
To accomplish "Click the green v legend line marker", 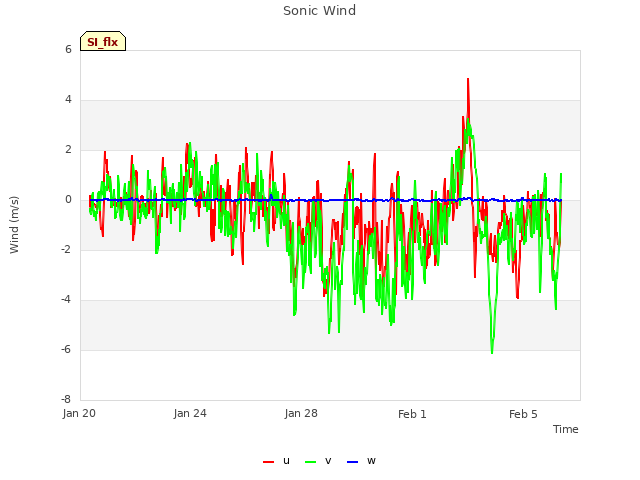I will tap(310, 462).
